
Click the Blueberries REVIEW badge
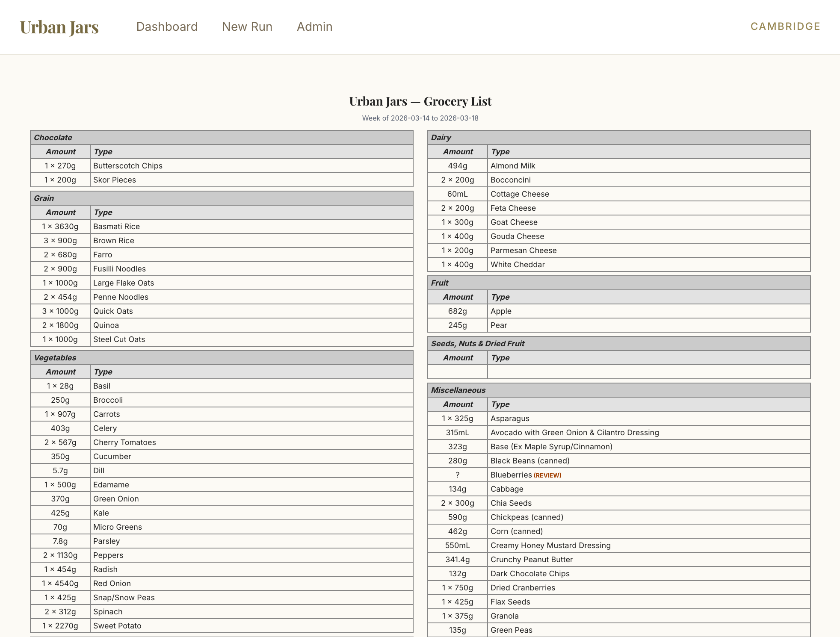tap(547, 475)
